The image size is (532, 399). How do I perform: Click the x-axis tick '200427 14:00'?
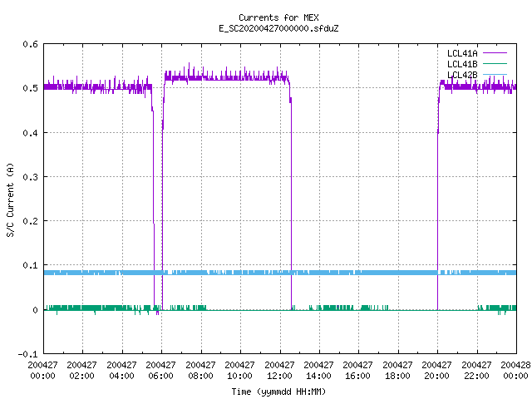pyautogui.click(x=318, y=370)
